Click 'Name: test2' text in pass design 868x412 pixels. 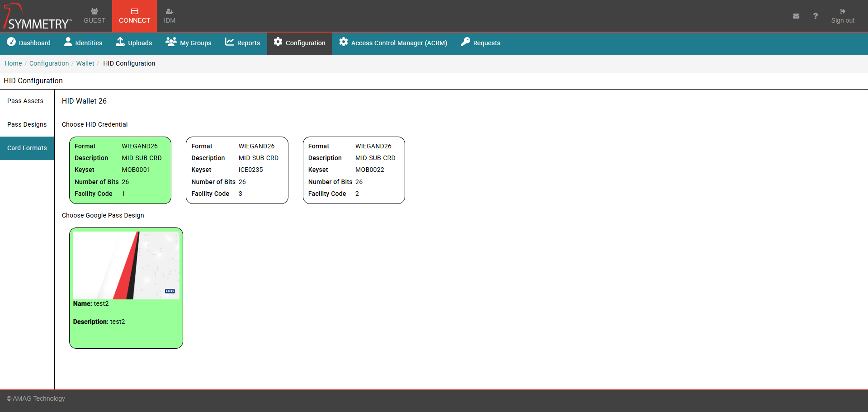(91, 303)
